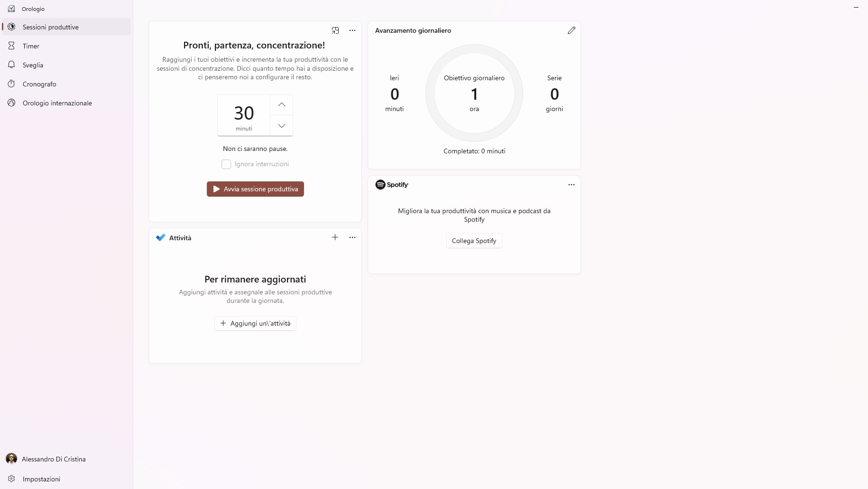Go to Timer in the sidebar
The width and height of the screenshot is (868, 489).
[31, 46]
